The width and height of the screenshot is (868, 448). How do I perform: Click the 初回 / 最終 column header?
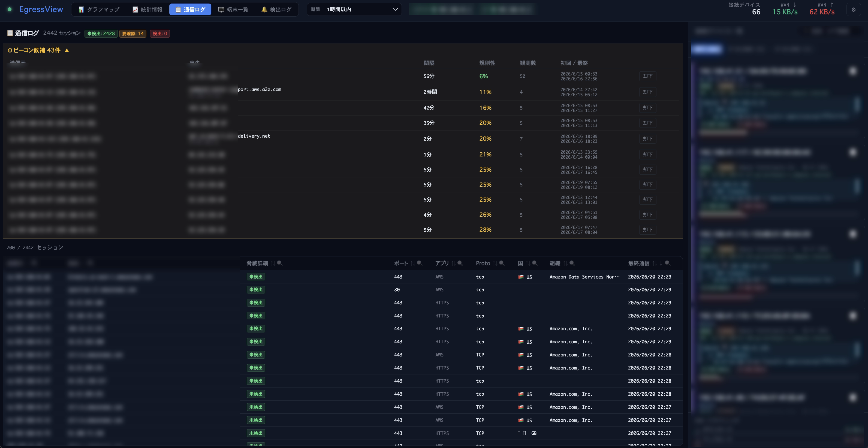point(574,63)
